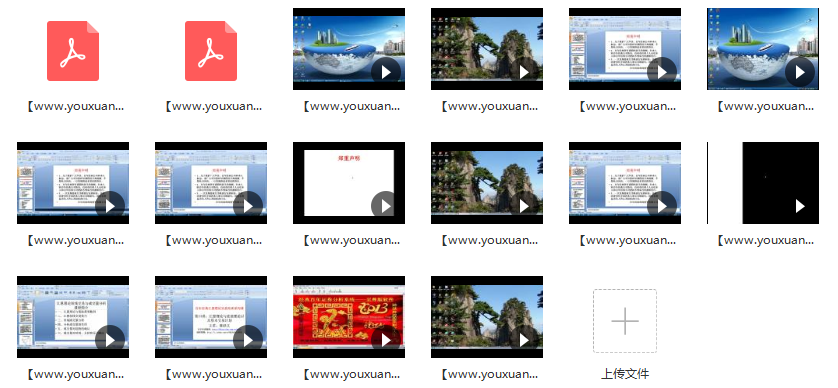This screenshot has width=838, height=388.
Task: Play the top-row mountain pine video
Action: pyautogui.click(x=524, y=72)
